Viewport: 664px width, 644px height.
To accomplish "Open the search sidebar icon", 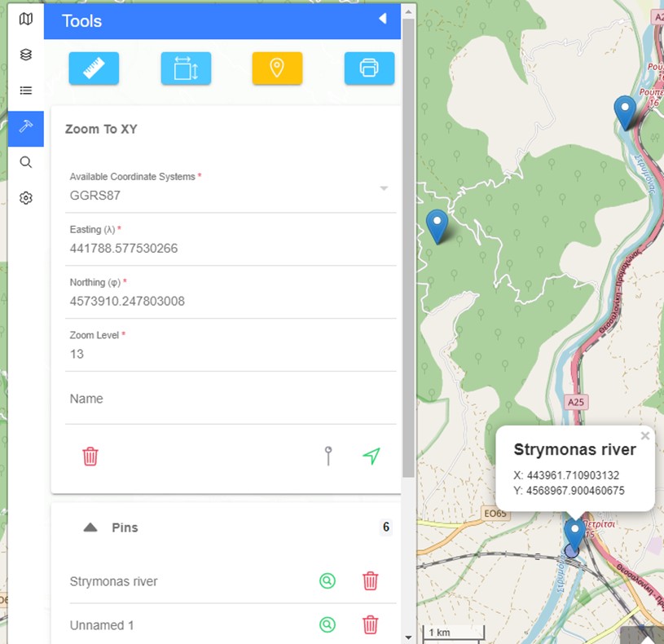I will [26, 162].
